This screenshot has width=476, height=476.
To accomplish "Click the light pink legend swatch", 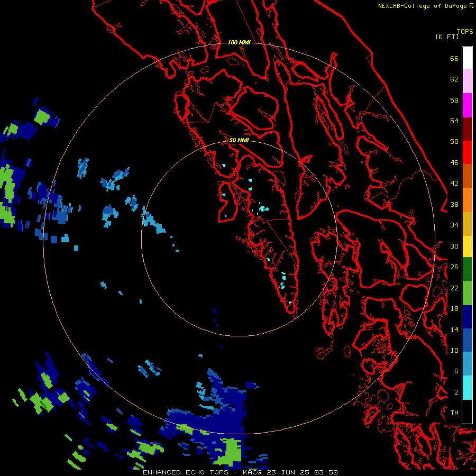I will coord(467,81).
